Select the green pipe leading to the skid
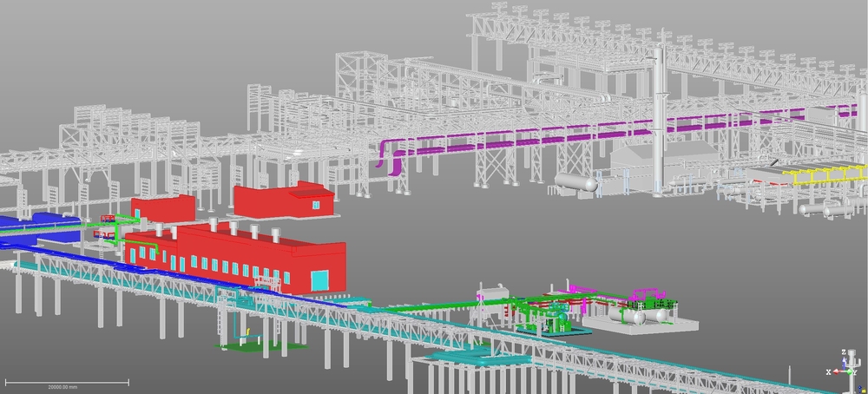This screenshot has height=394, width=868. tap(417, 304)
